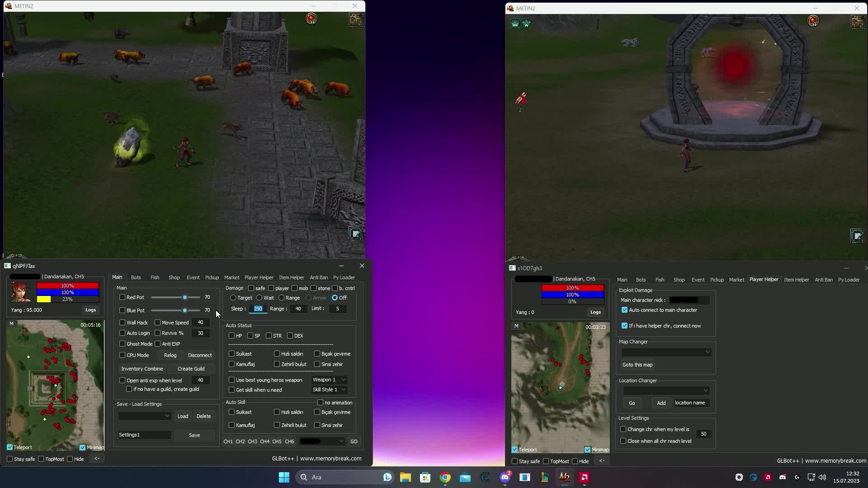Click the first green buff icon in right game window
Screen dimensions: 868x488
[515, 23]
